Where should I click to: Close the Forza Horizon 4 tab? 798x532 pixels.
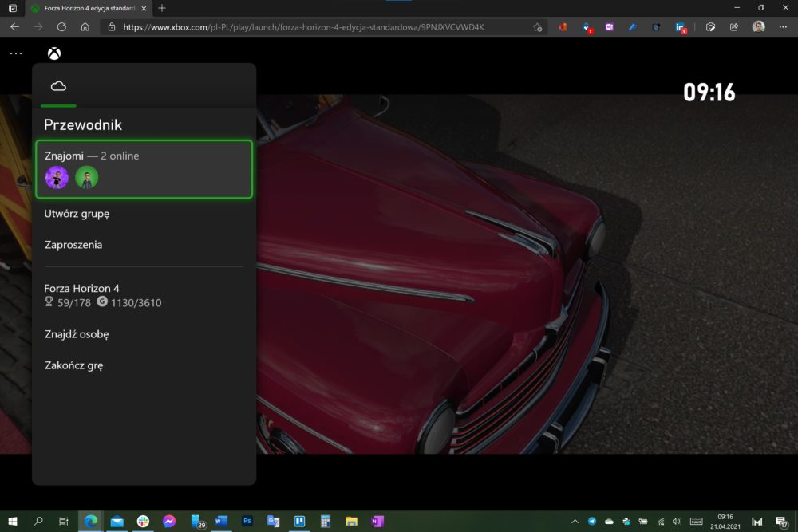coord(144,8)
